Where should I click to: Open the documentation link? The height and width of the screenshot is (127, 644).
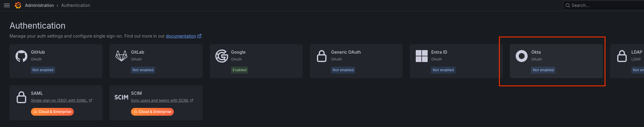point(181,36)
